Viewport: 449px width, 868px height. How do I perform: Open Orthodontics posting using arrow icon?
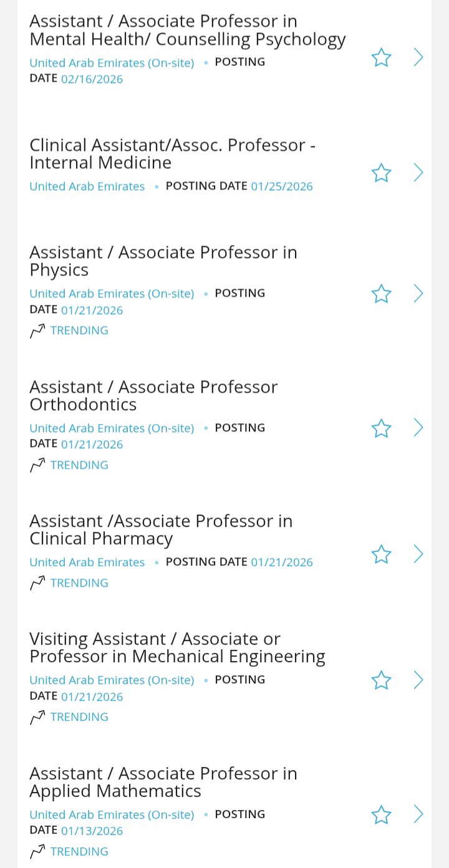pyautogui.click(x=418, y=428)
